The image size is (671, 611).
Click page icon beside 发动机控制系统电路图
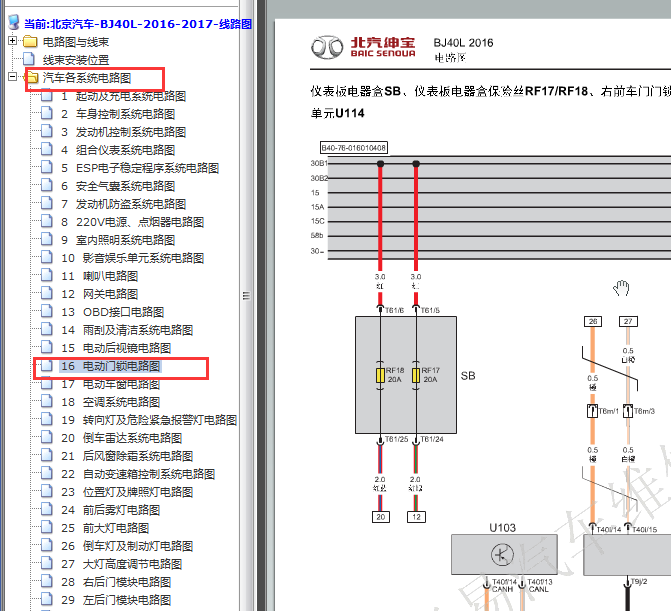(x=47, y=131)
